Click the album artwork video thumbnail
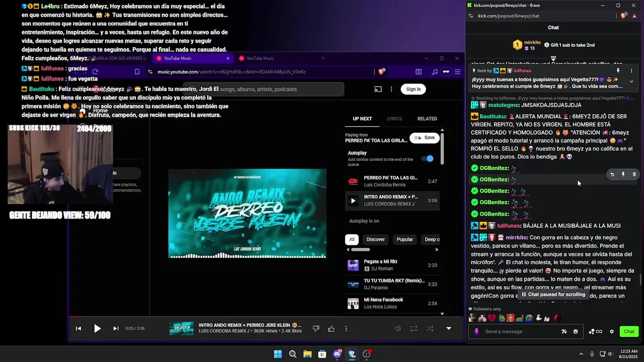Screen dimensions: 644x362 (x=247, y=213)
